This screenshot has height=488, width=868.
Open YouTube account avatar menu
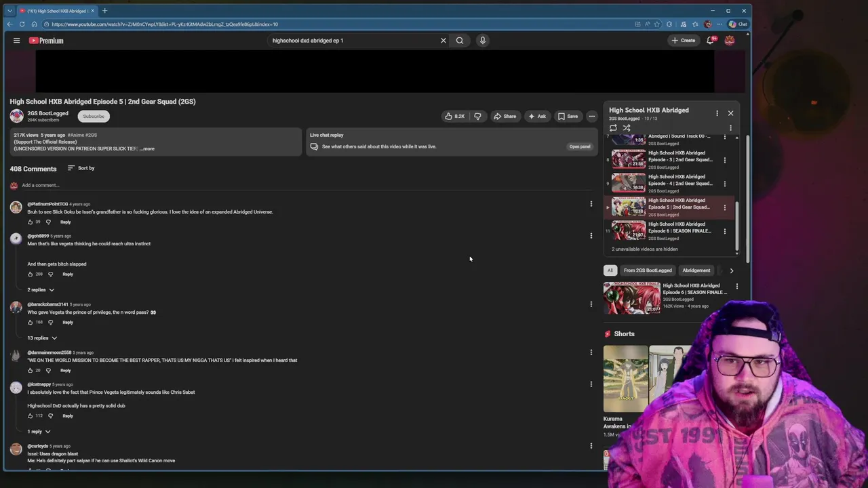[x=730, y=41]
